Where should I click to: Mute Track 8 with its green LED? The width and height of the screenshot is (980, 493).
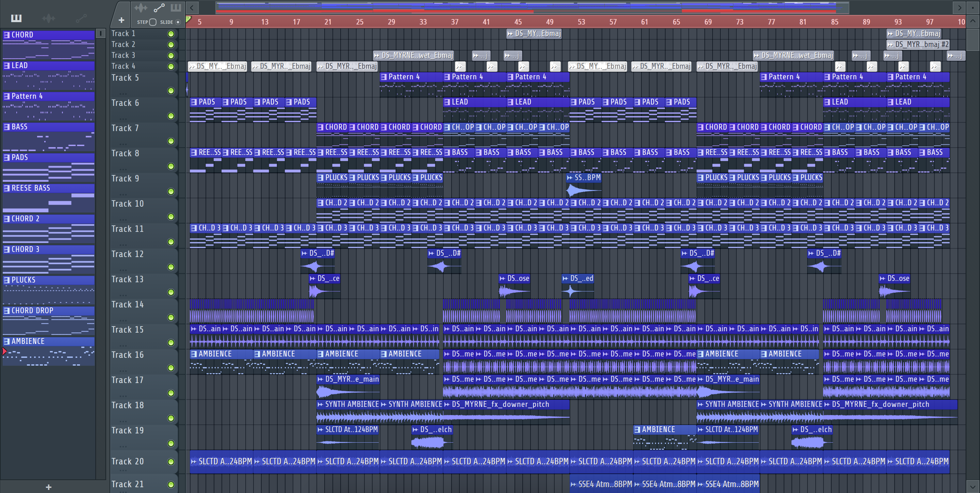[x=171, y=166]
